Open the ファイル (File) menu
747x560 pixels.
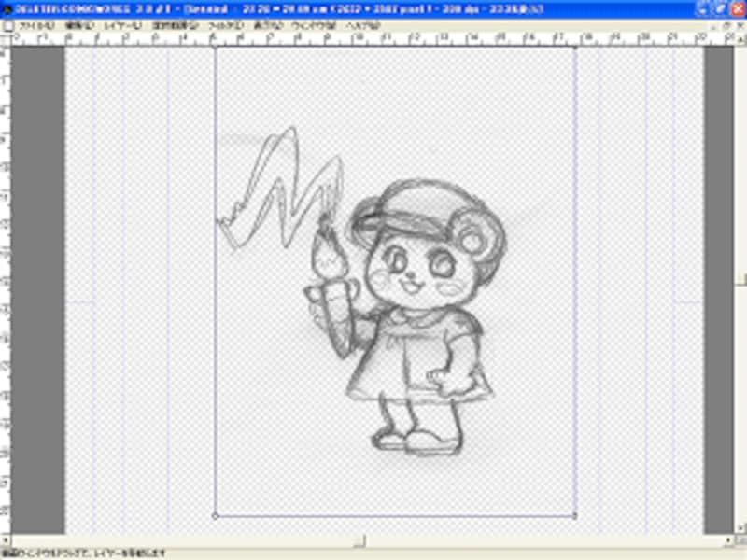(36, 25)
